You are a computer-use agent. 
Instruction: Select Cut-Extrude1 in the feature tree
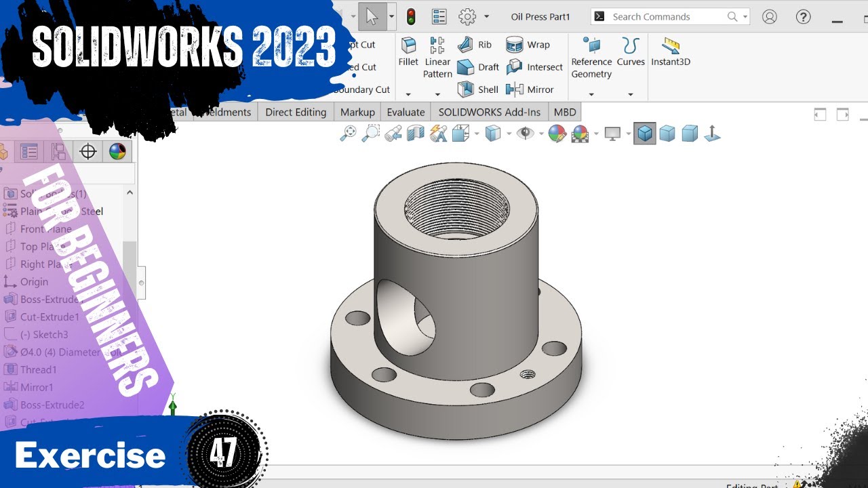point(41,317)
